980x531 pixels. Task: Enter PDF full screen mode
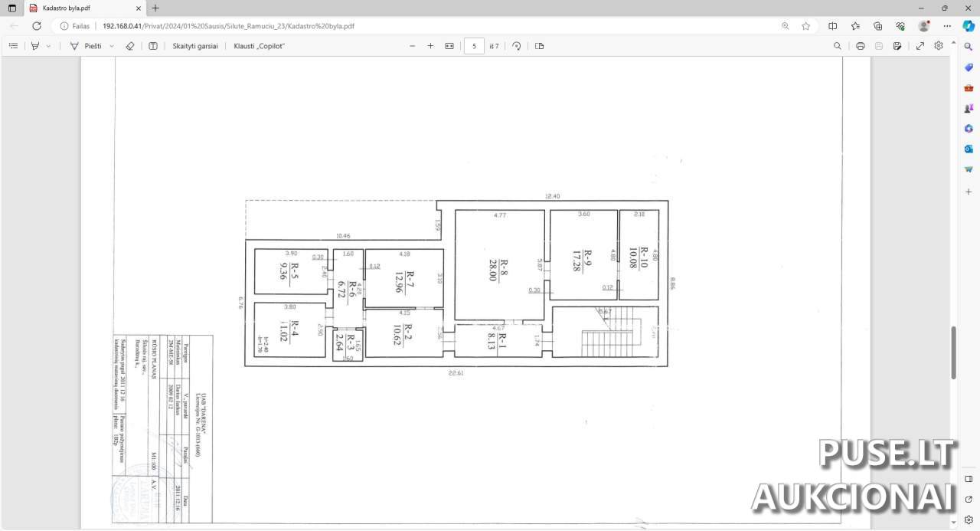pyautogui.click(x=920, y=46)
